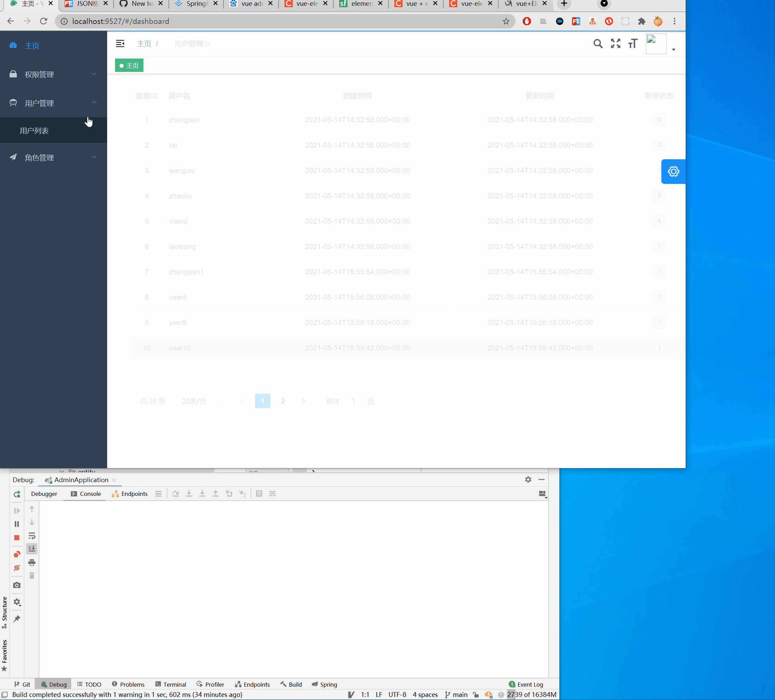Expand the 权限管理 sidebar menu

coord(53,74)
